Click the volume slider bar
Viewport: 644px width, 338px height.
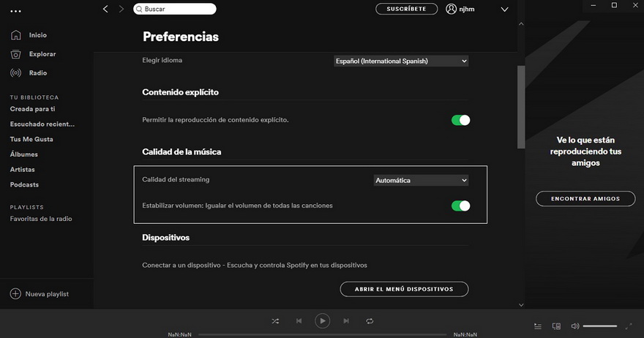click(600, 326)
